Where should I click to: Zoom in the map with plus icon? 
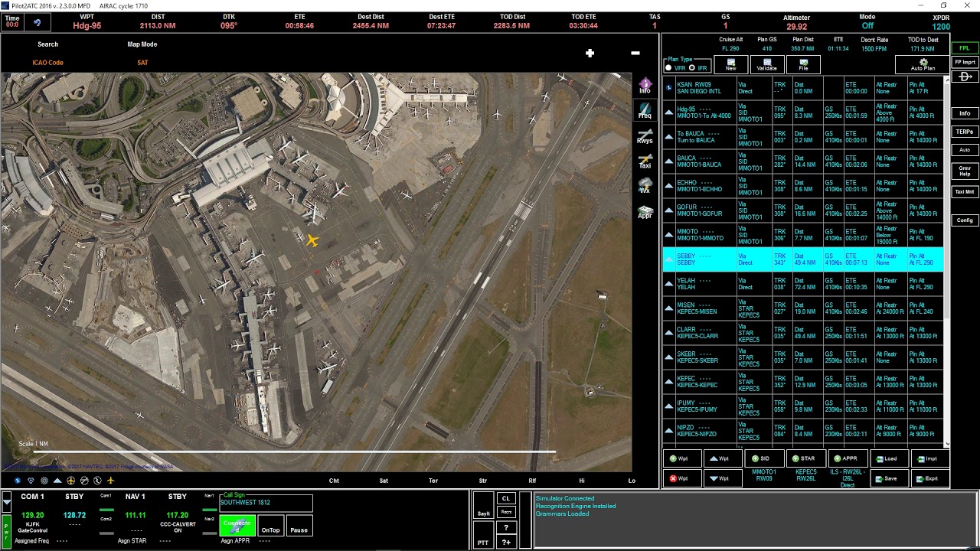[590, 53]
